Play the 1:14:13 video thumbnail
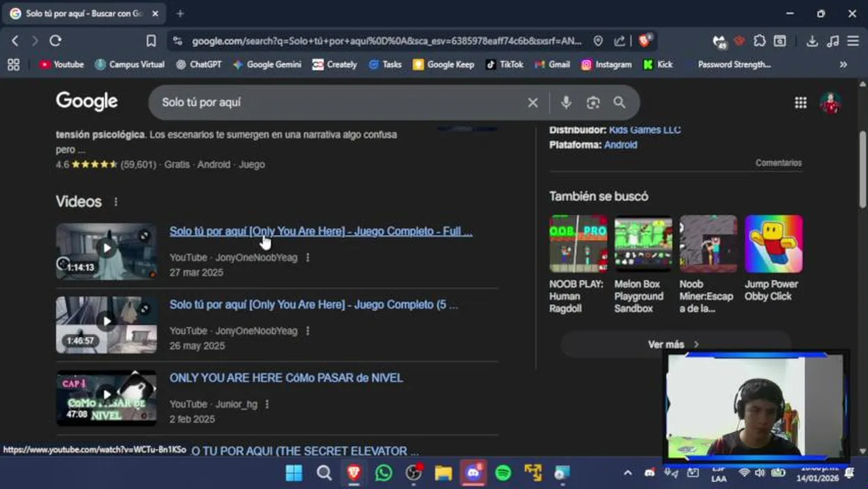The height and width of the screenshot is (489, 868). pos(106,251)
